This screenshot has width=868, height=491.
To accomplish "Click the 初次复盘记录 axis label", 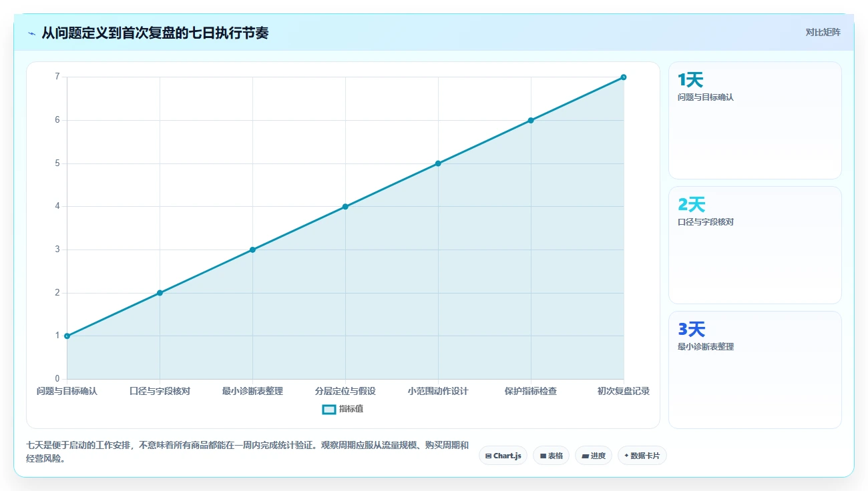I will 624,391.
